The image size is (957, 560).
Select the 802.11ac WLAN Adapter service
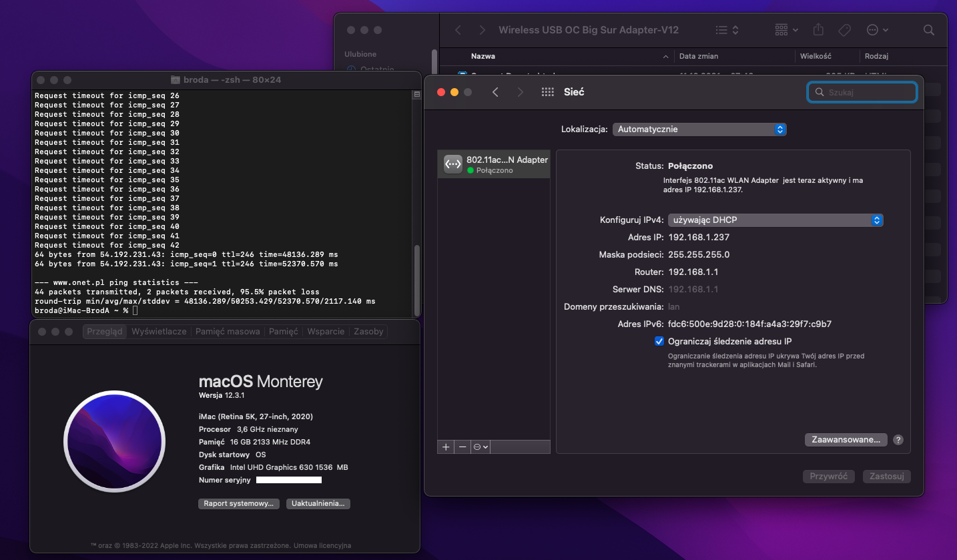click(x=494, y=164)
